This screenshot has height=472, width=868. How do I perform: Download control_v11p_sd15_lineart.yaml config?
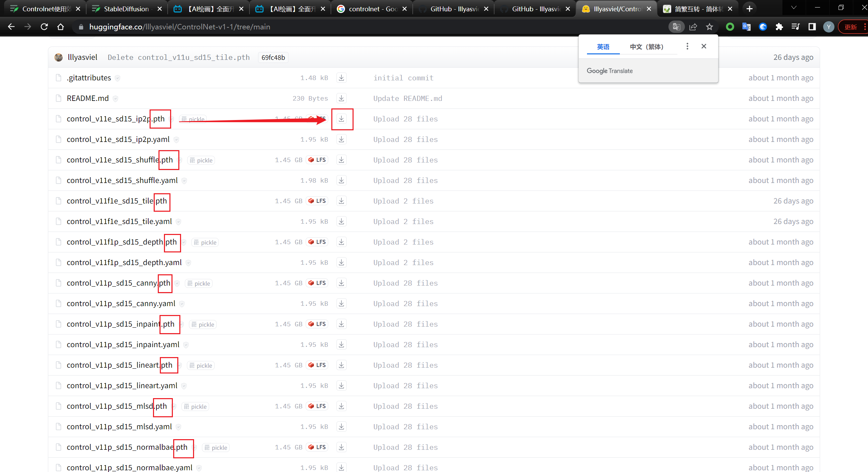341,386
